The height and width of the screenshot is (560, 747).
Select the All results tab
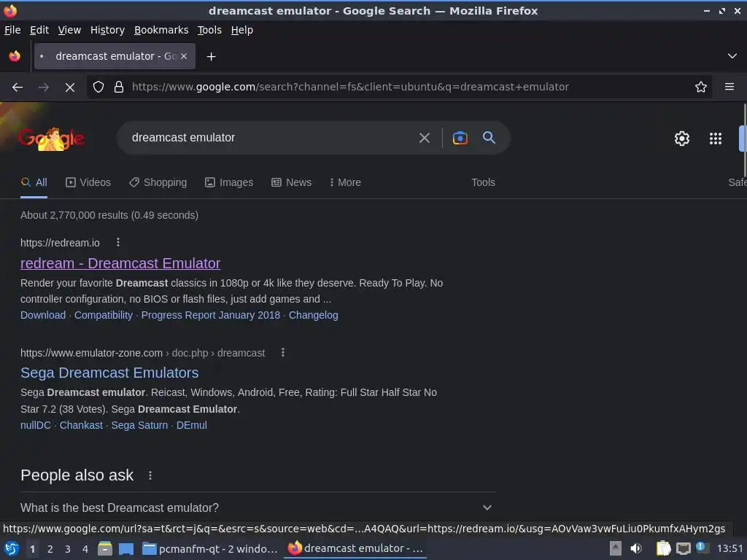pyautogui.click(x=34, y=182)
